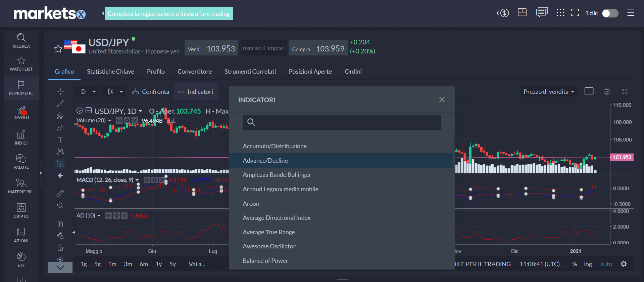Select the highlighted prediction/measure tool
The height and width of the screenshot is (282, 644).
pos(60,164)
